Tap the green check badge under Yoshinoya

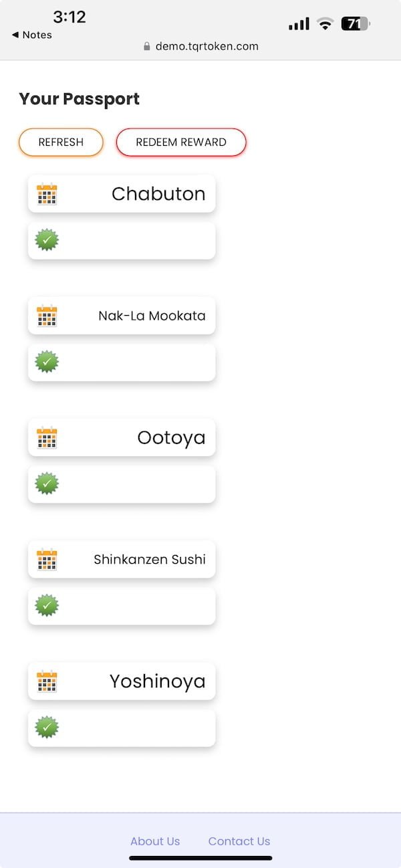47,728
